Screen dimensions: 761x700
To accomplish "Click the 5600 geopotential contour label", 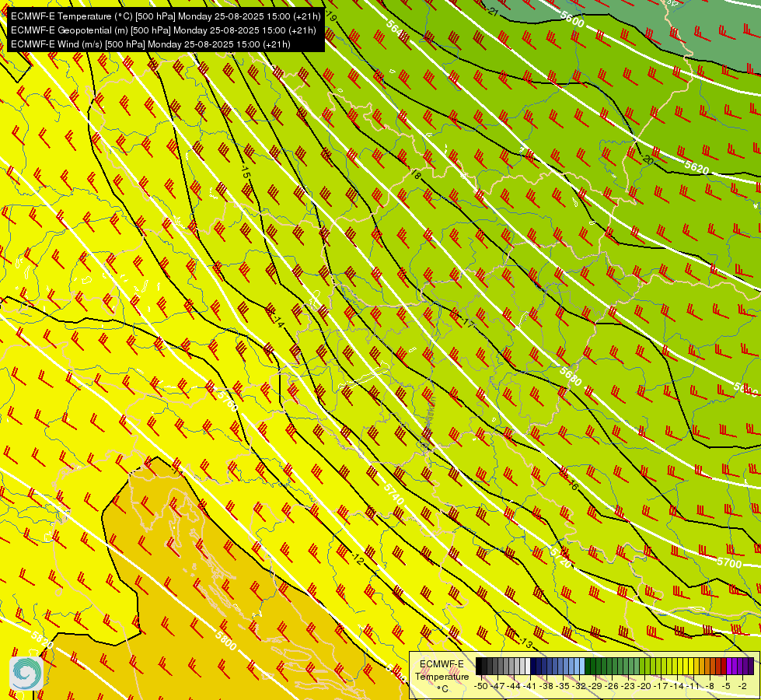I will (571, 19).
